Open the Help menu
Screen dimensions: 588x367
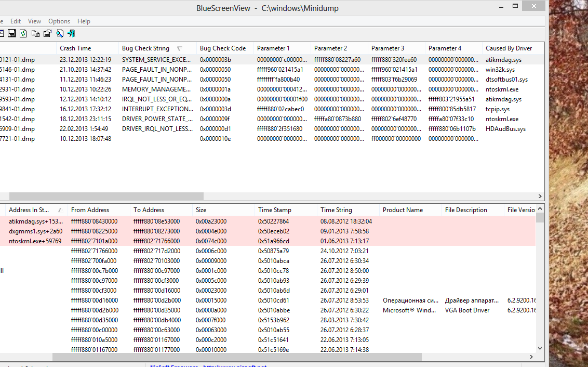coord(84,21)
